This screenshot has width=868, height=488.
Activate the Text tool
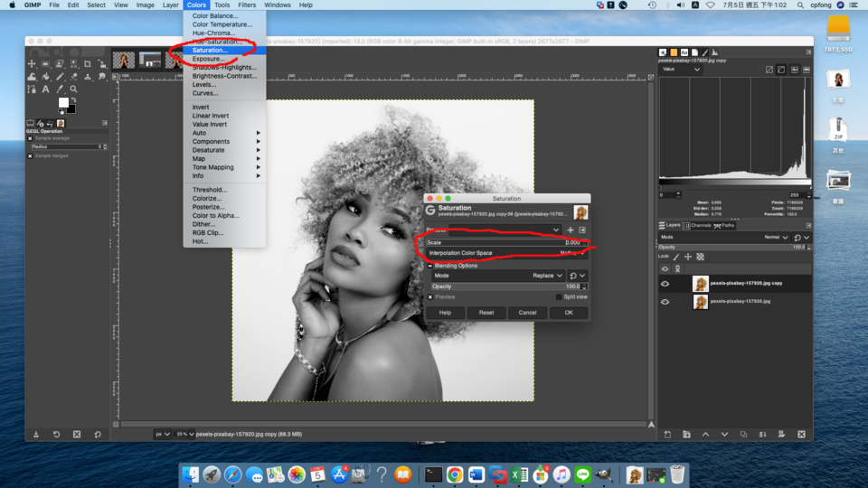pyautogui.click(x=45, y=89)
